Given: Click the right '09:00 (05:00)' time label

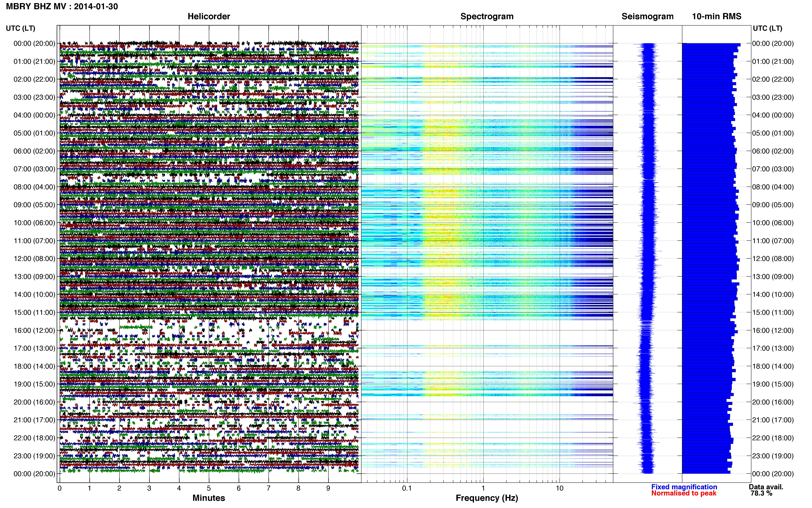Looking at the screenshot, I should click(773, 205).
